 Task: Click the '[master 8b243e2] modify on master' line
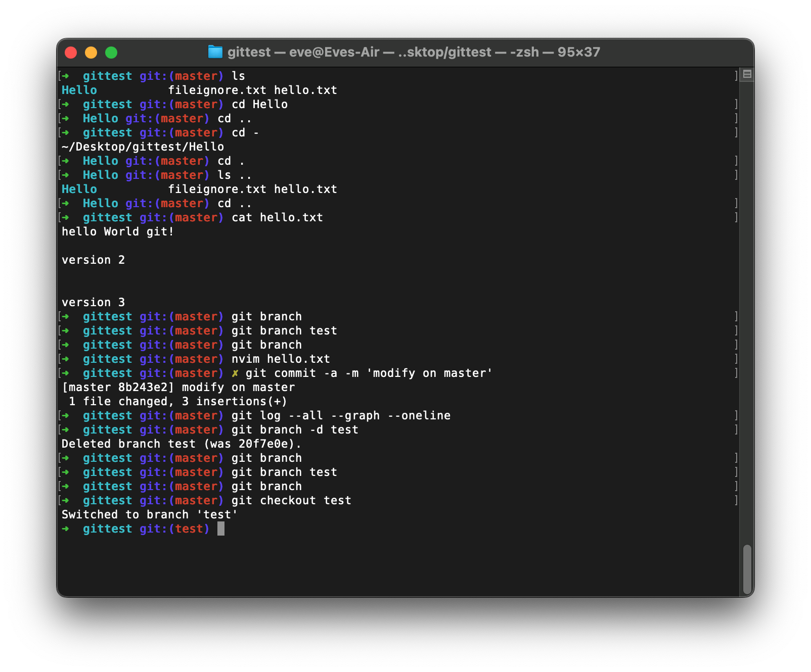178,387
